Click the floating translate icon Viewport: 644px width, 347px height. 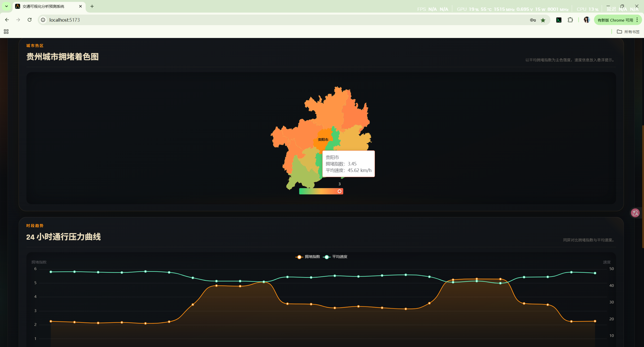pos(635,213)
